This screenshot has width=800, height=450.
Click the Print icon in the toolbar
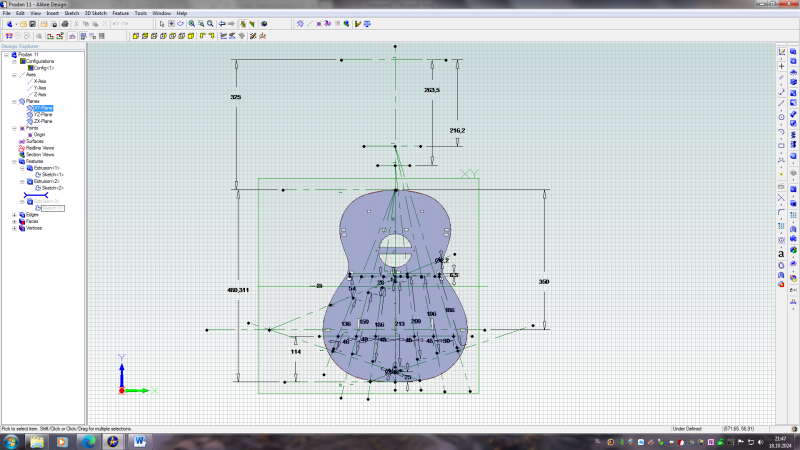click(65, 23)
